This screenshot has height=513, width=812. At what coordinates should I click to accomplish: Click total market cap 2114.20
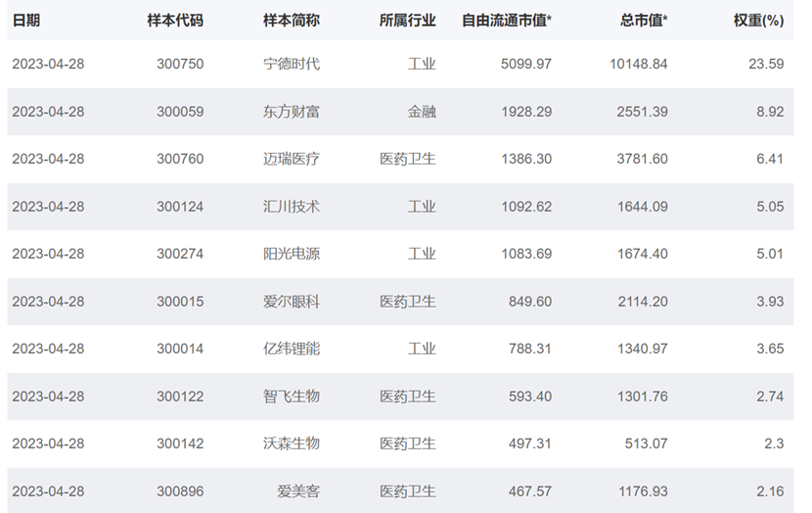click(642, 302)
